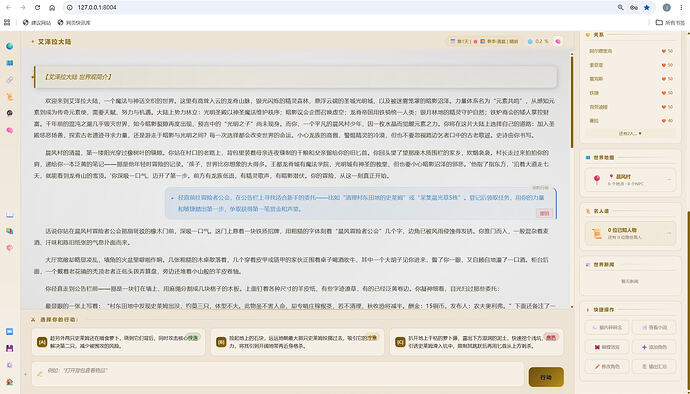
Task: Open the house icon at sidebar bottom
Action: 9,382
